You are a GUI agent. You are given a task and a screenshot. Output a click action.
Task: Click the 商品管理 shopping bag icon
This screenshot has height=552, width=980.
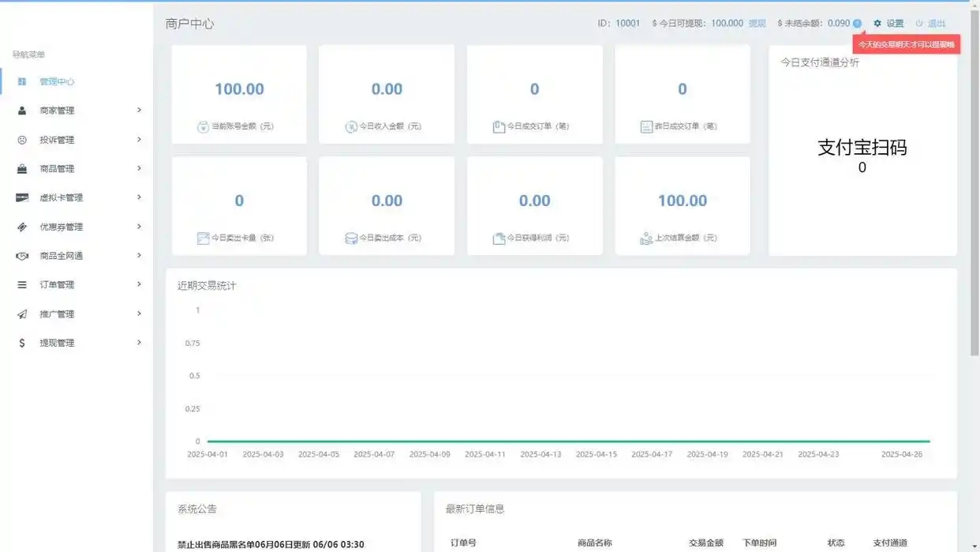pos(21,168)
